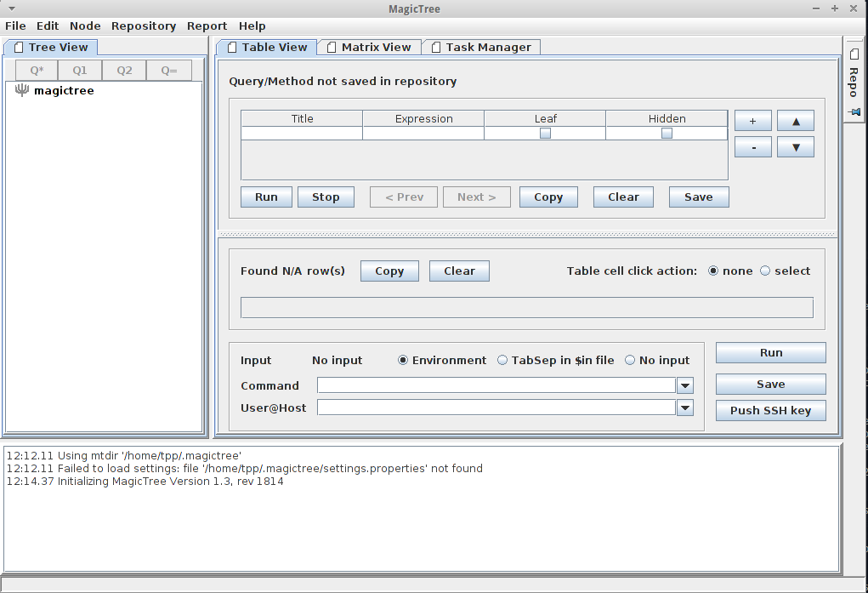
Task: Click into the User@Host input field
Action: 496,408
